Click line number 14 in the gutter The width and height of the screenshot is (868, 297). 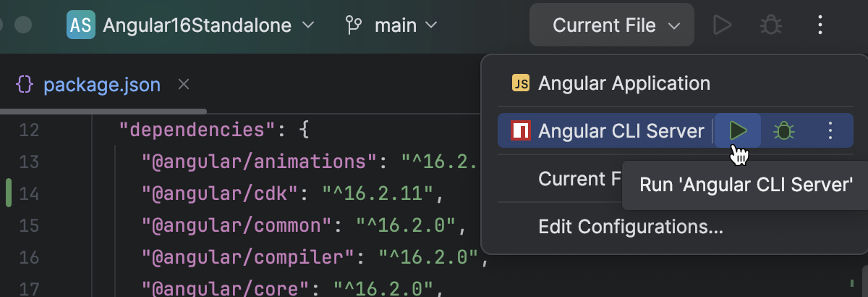[x=29, y=193]
